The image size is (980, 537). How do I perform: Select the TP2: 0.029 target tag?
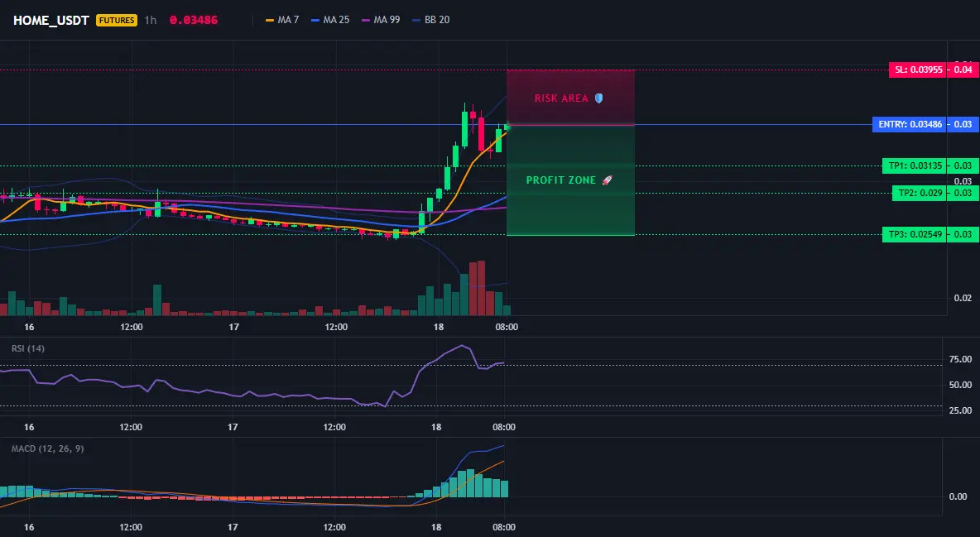tap(920, 193)
